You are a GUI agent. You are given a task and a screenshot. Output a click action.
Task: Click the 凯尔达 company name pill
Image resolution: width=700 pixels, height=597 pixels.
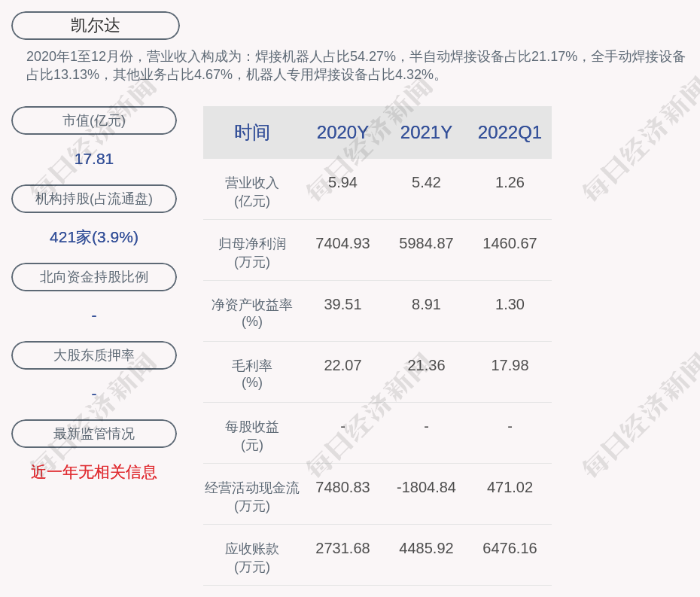pos(96,26)
